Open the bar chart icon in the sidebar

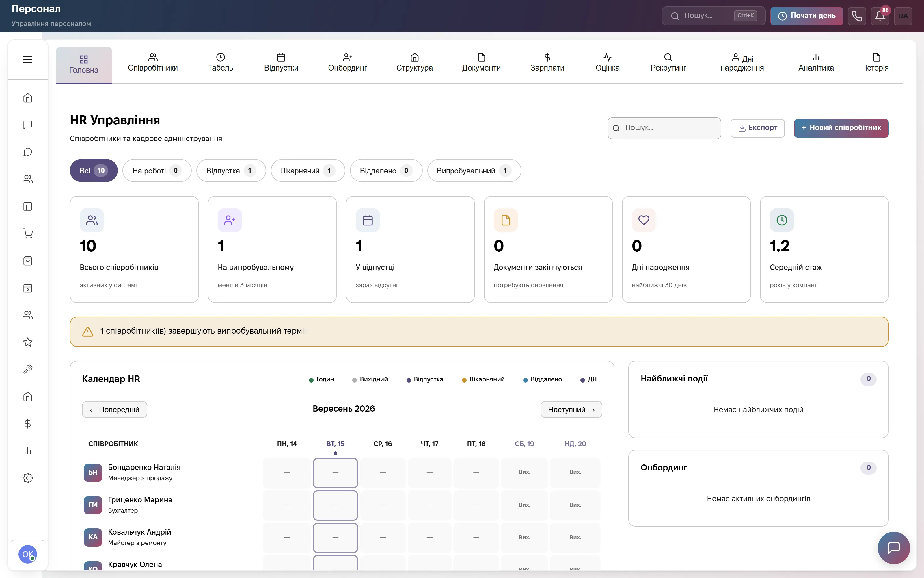point(27,451)
